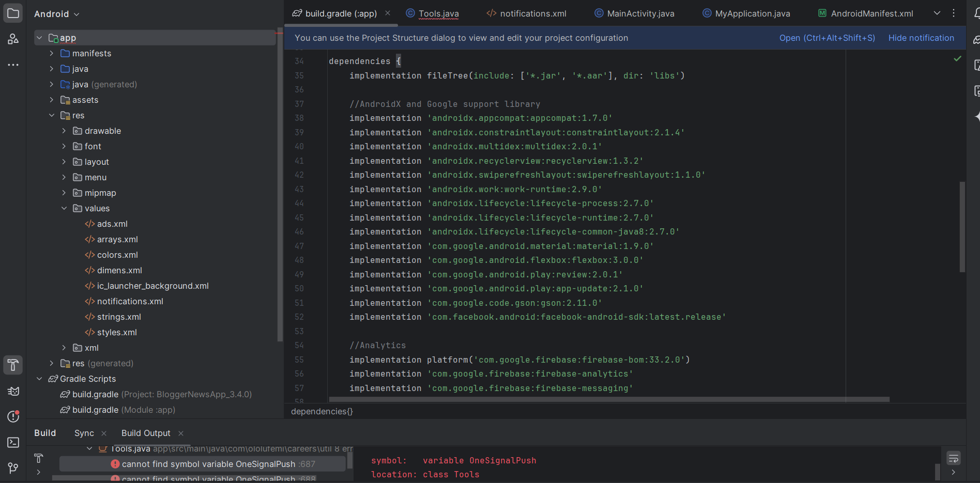Image resolution: width=980 pixels, height=483 pixels.
Task: Close the Build Output tab
Action: pyautogui.click(x=180, y=433)
